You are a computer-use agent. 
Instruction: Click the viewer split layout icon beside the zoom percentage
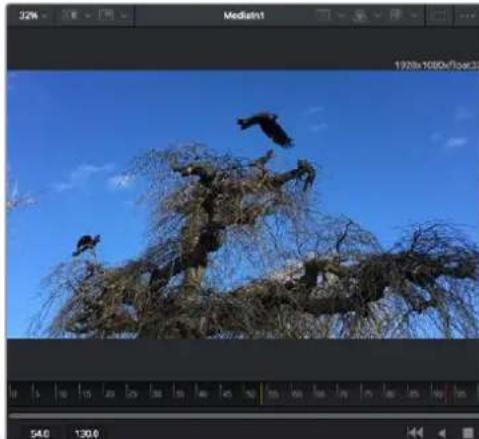(70, 15)
